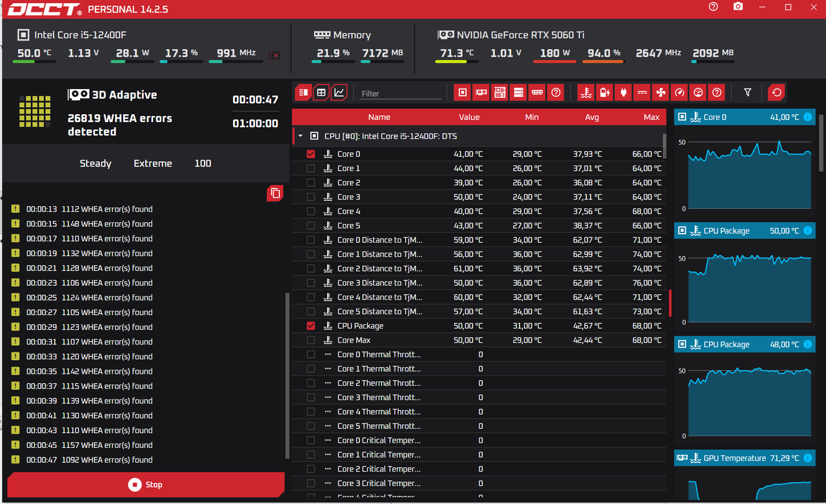Viewport: 826px width, 504px height.
Task: Switch to table-only monitoring view
Action: 321,93
